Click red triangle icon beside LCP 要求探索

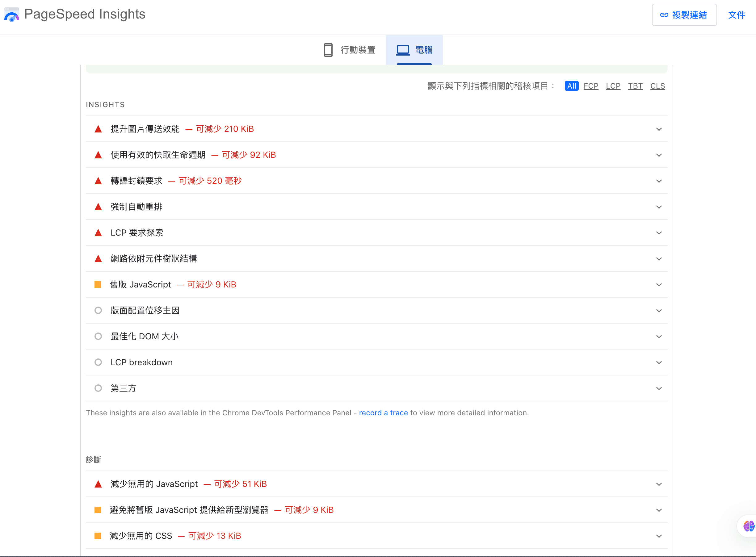[98, 233]
